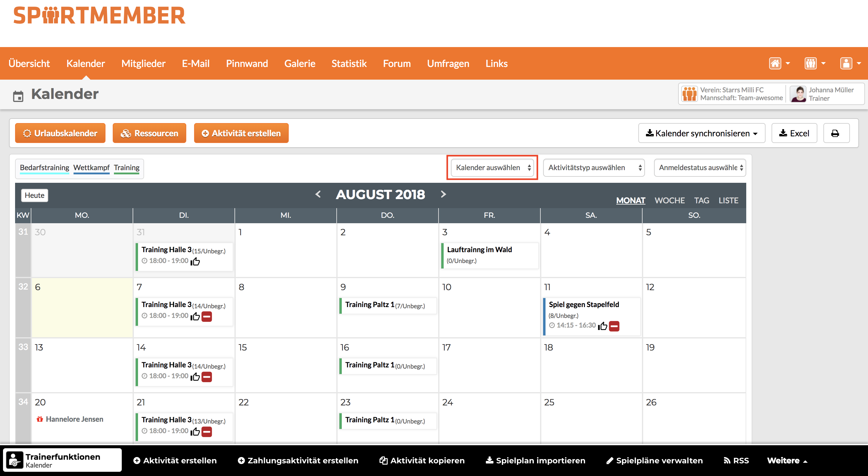Image resolution: width=868 pixels, height=476 pixels.
Task: Click Aktivität kopieren in bottom bar
Action: 422,461
